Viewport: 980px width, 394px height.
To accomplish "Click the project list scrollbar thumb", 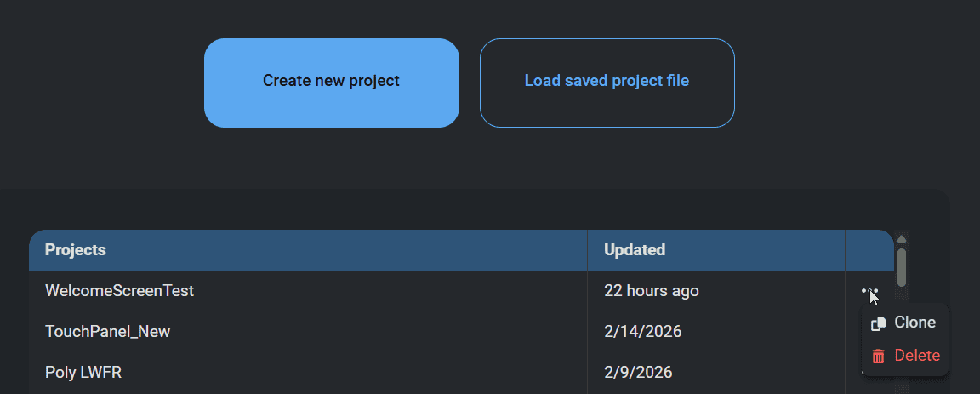I will click(x=902, y=267).
